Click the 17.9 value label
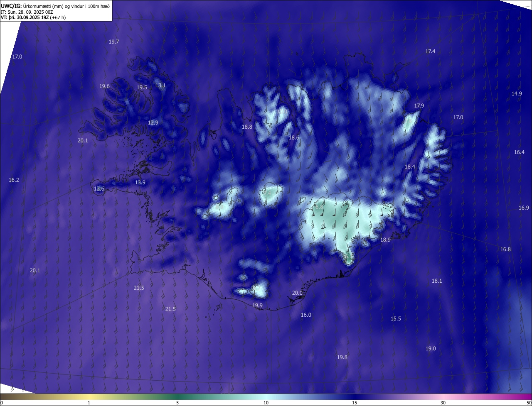The image size is (532, 406). tap(419, 106)
